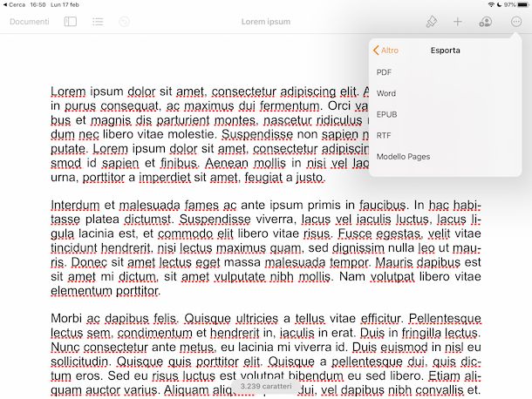Choose RTF export format
Viewport: 532px width, 399px height.
pyautogui.click(x=445, y=135)
